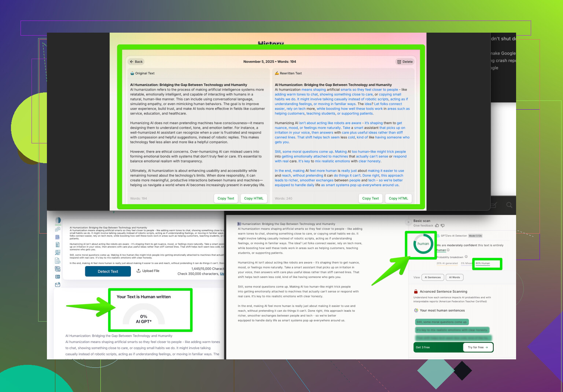563x392 pixels.
Task: Click the info icon beside Probability breakdown
Action: pos(466,257)
